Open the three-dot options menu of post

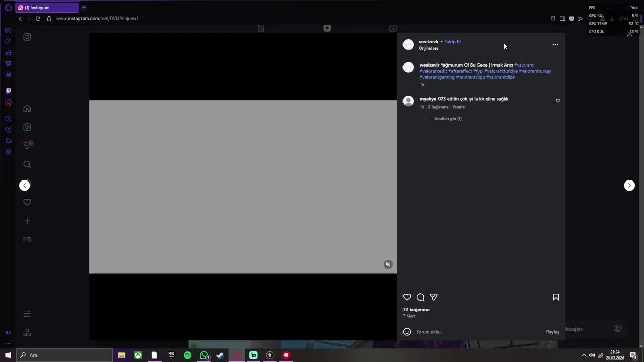[x=555, y=45]
